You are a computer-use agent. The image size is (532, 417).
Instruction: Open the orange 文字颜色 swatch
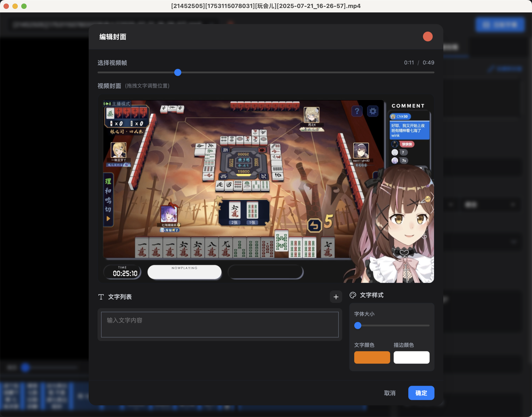click(x=372, y=357)
